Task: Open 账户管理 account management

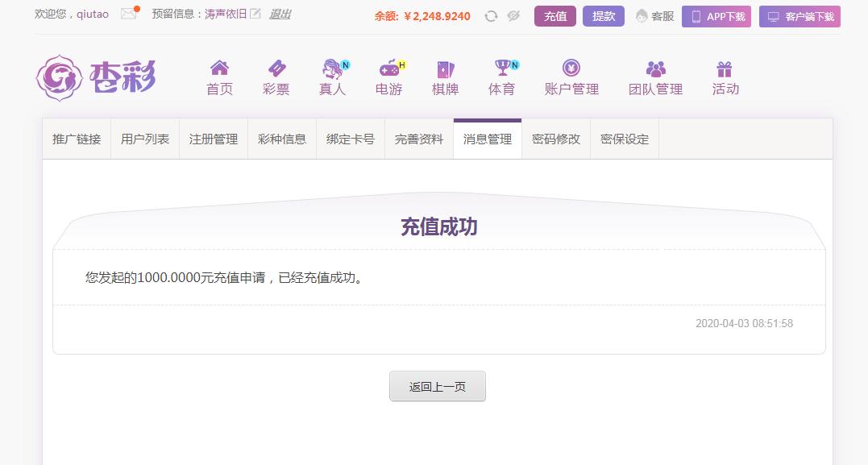Action: [x=572, y=78]
